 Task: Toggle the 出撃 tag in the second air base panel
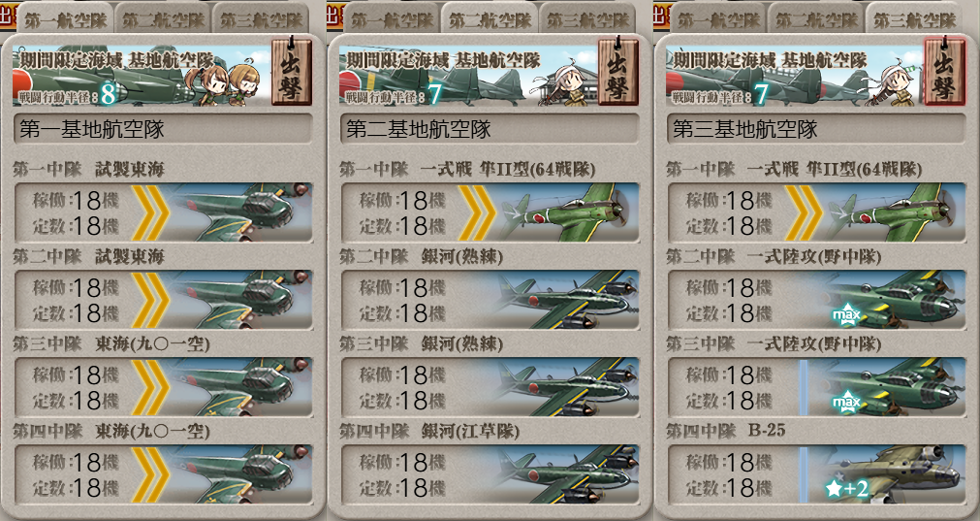point(617,72)
